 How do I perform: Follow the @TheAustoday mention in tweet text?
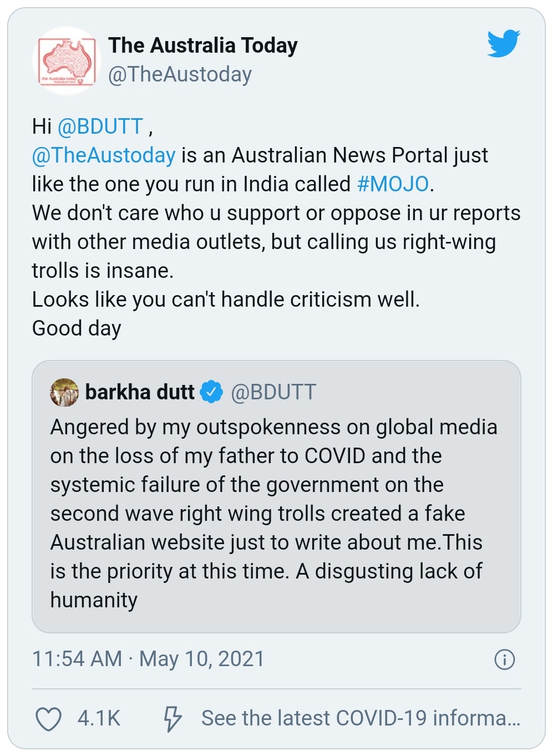click(104, 155)
